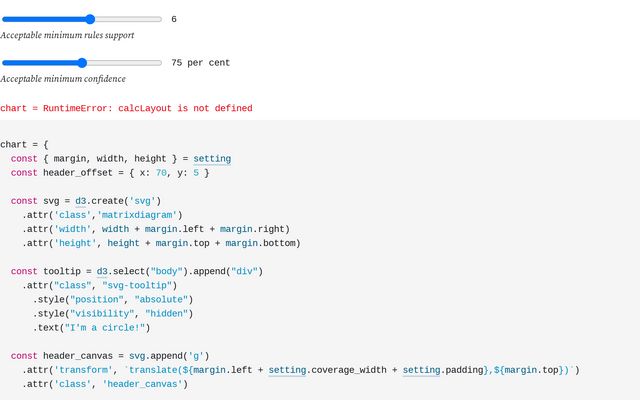Image resolution: width=640 pixels, height=400 pixels.
Task: Click the "hidden" visibility style value
Action: [167, 313]
